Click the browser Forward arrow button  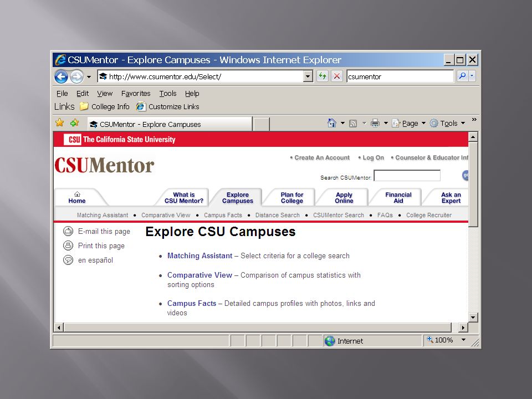pyautogui.click(x=76, y=76)
